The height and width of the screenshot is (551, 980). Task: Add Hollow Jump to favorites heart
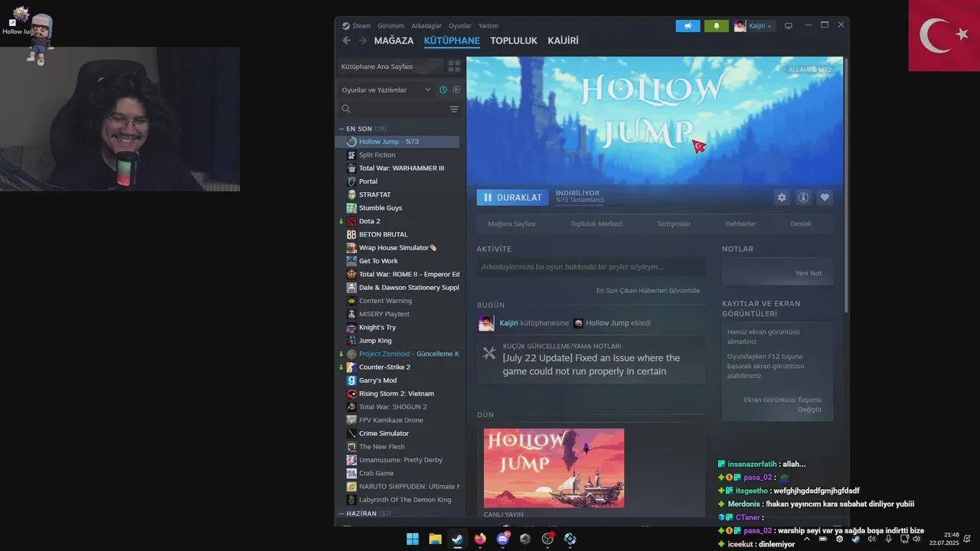tap(825, 197)
